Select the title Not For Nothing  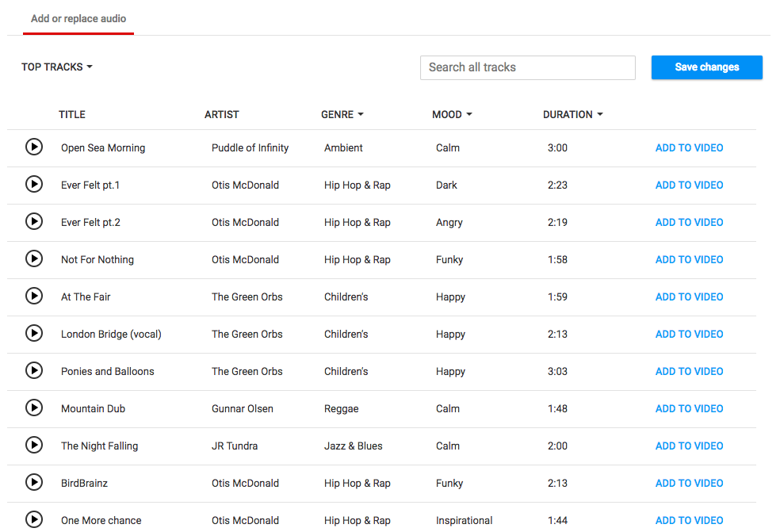[x=98, y=260]
